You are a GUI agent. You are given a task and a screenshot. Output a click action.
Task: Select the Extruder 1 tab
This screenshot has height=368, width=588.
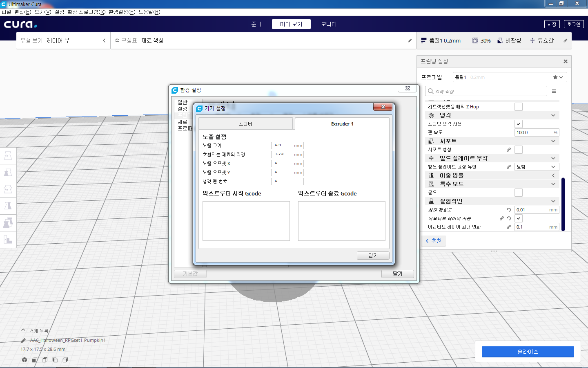(342, 123)
